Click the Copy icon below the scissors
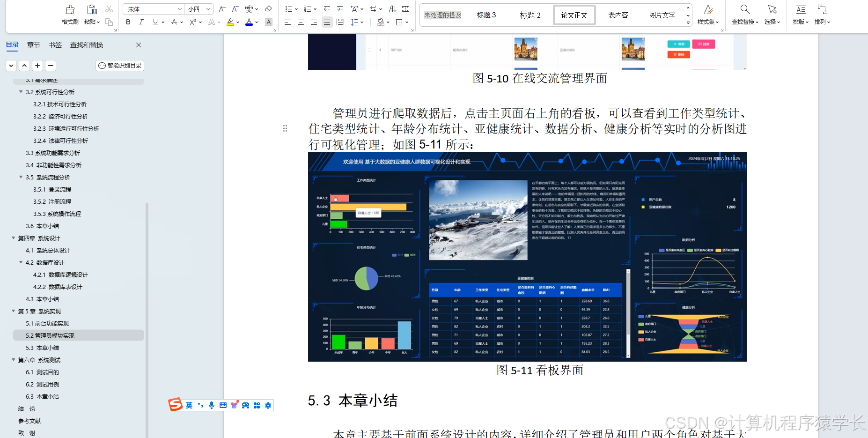868x438 pixels. 109,22
